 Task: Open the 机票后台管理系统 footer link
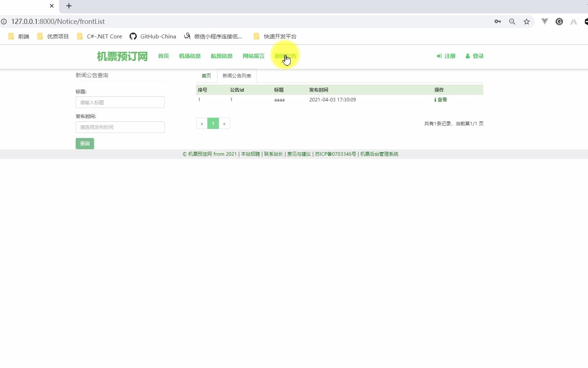(x=379, y=154)
